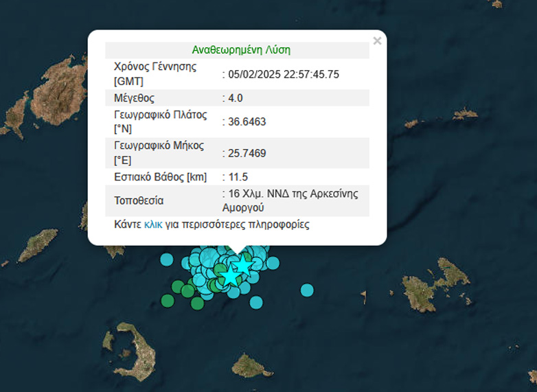537x392 pixels.
Task: Click the origin time value 05/02/2025 22:57:45.75
Action: (x=284, y=74)
